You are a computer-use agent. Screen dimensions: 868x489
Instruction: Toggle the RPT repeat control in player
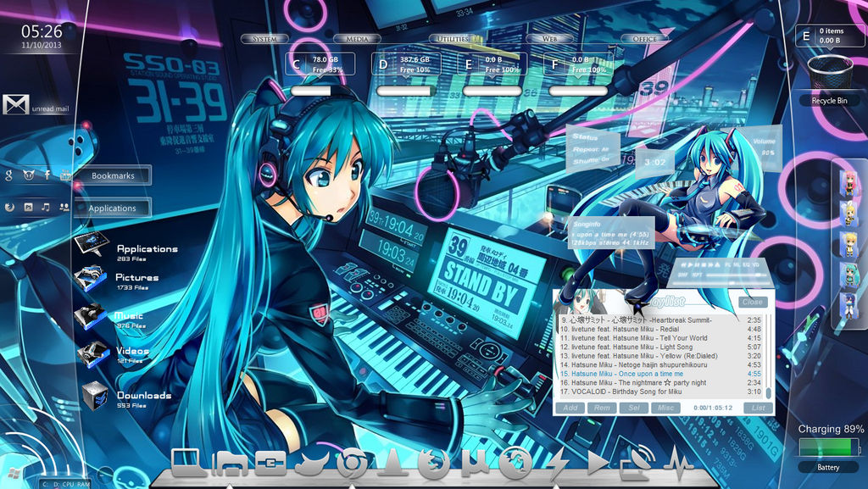pyautogui.click(x=698, y=275)
